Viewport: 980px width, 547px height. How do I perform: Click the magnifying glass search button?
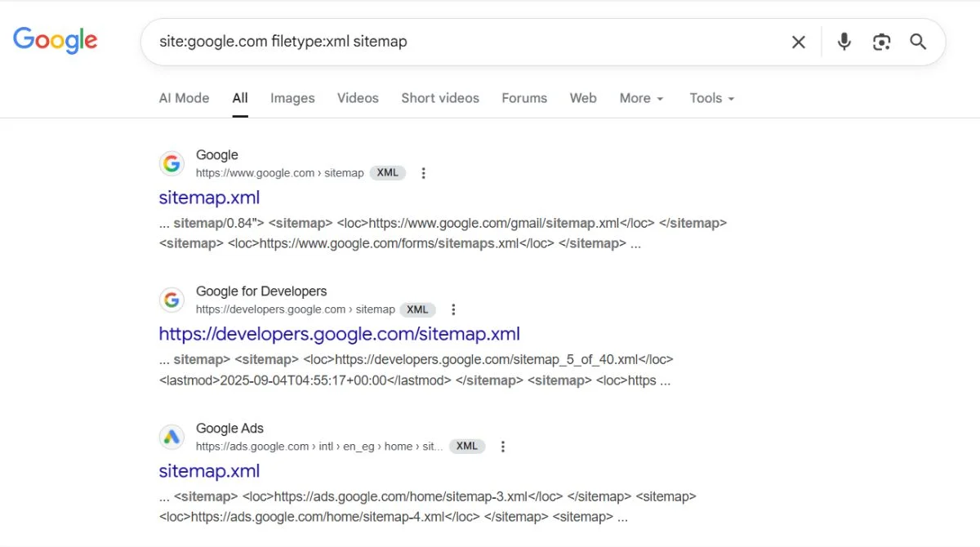[918, 42]
